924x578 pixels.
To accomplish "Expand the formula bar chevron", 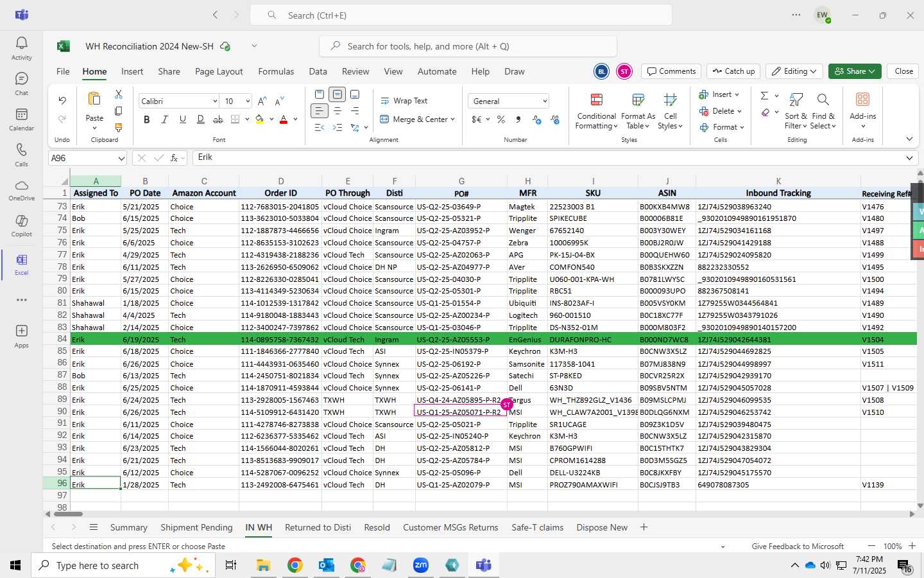I will click(x=909, y=158).
